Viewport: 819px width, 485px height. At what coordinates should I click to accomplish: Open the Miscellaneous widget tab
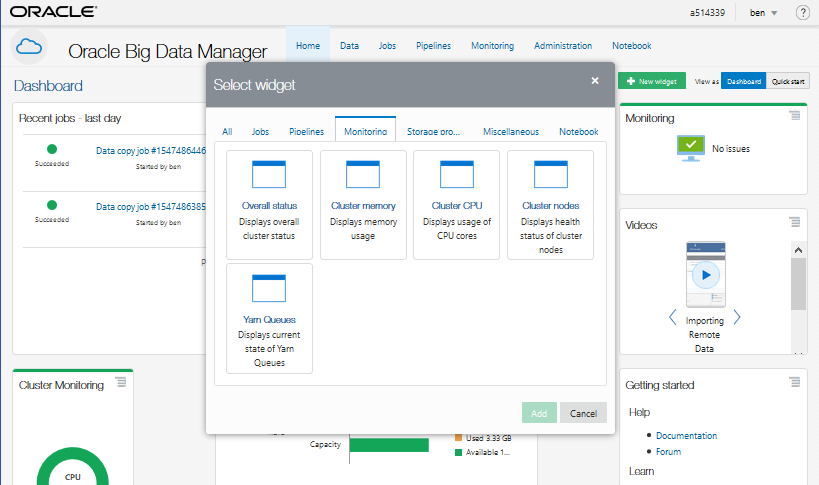coord(511,132)
